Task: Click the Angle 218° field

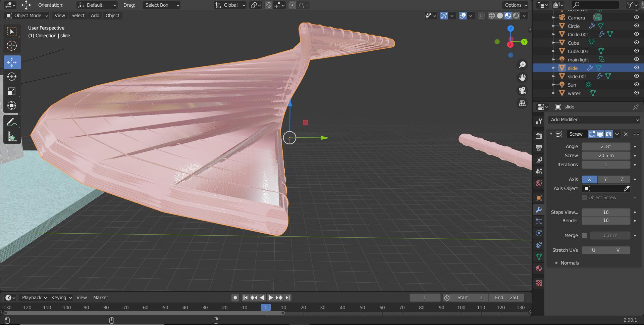Action: tap(606, 146)
